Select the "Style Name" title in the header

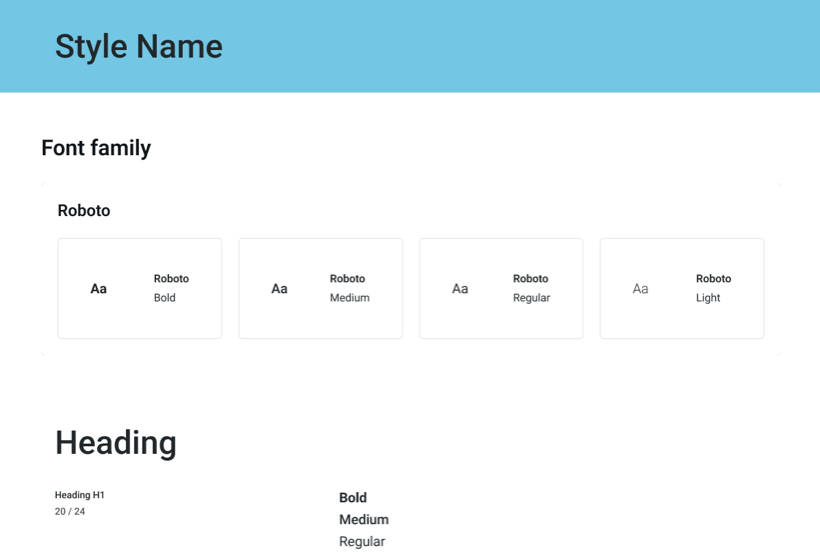[138, 46]
